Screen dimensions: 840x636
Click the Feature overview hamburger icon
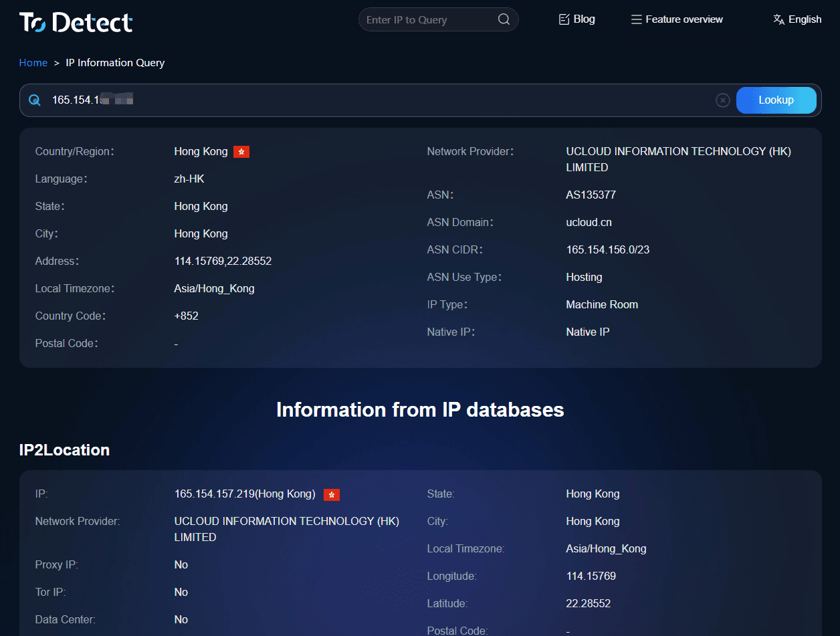(637, 19)
